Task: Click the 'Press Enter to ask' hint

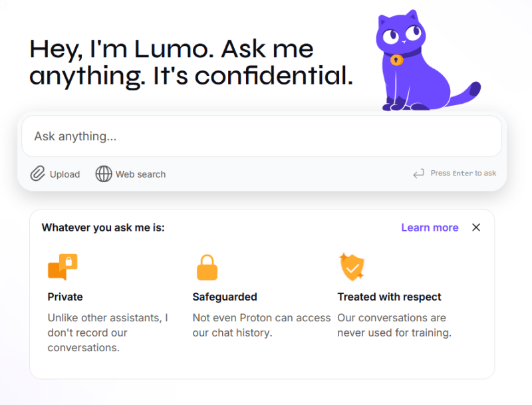Action: point(463,173)
